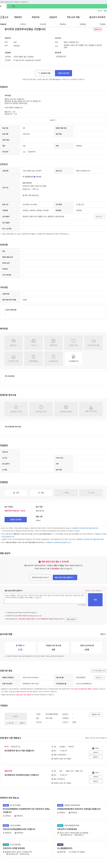Click the 서류 screening method tile
The width and height of the screenshot is (107, 868).
pos(16,493)
